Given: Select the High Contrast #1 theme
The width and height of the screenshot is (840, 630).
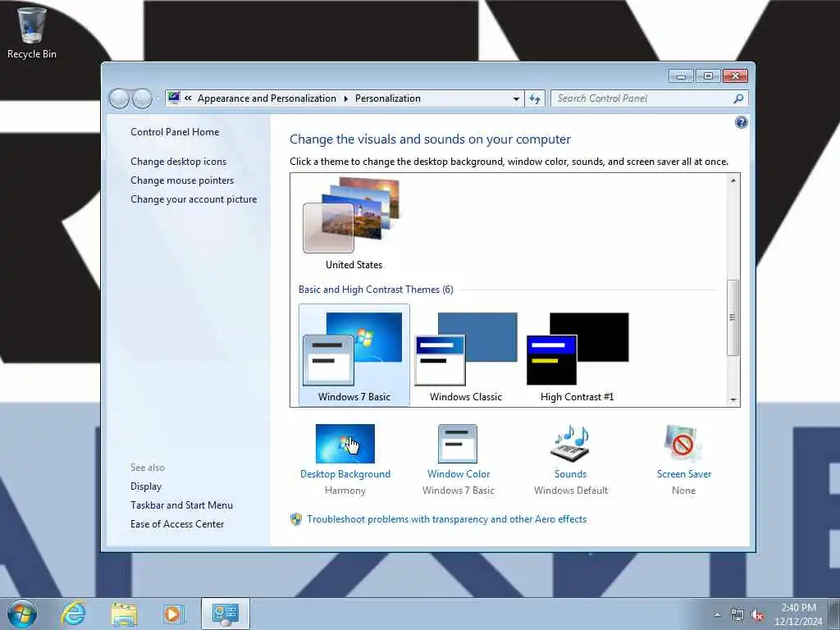Looking at the screenshot, I should pos(577,354).
